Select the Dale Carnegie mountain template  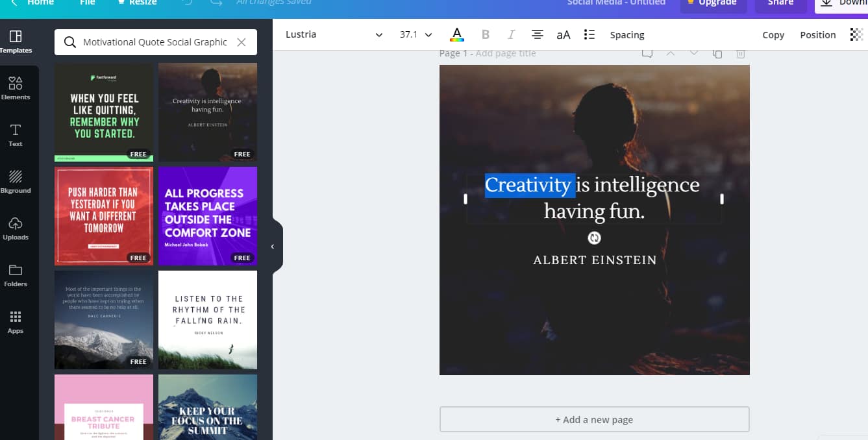coord(104,320)
